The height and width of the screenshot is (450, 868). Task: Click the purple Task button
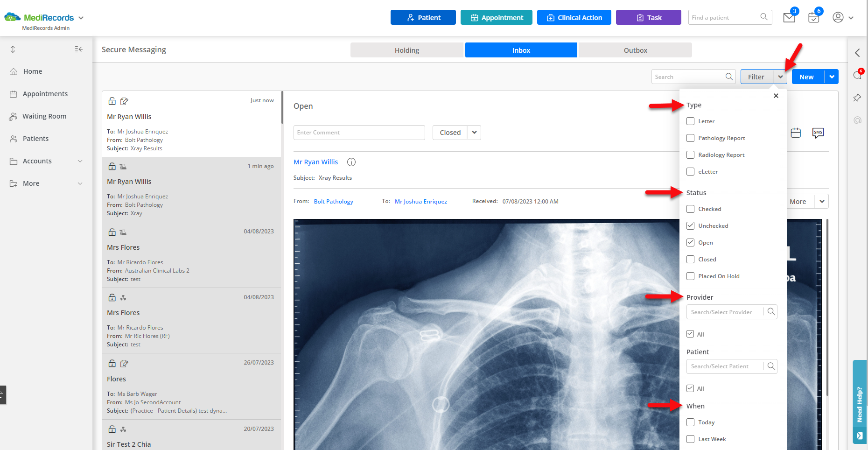tap(649, 17)
